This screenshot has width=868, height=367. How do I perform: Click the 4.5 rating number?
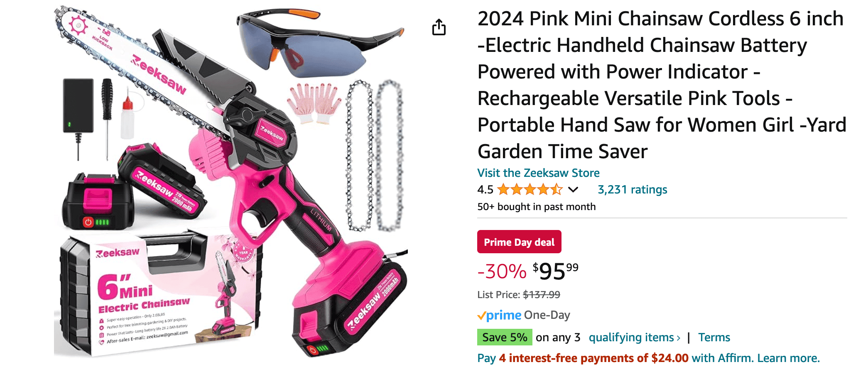point(485,190)
